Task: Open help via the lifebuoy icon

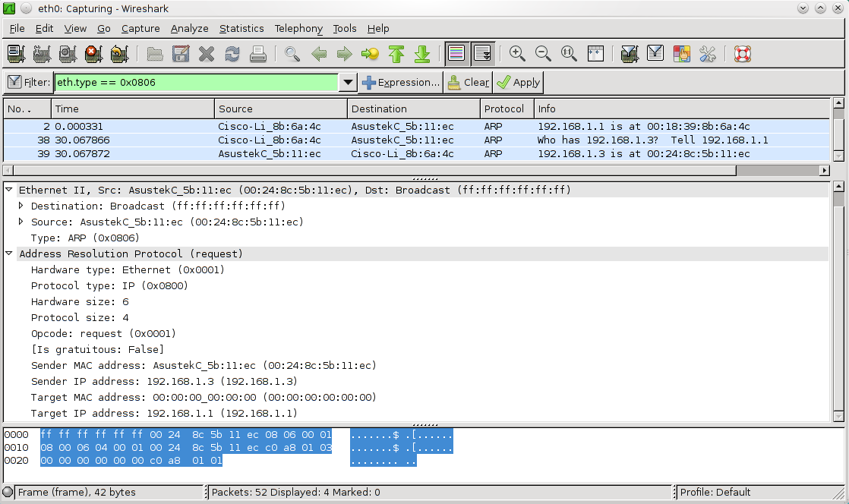Action: point(743,54)
